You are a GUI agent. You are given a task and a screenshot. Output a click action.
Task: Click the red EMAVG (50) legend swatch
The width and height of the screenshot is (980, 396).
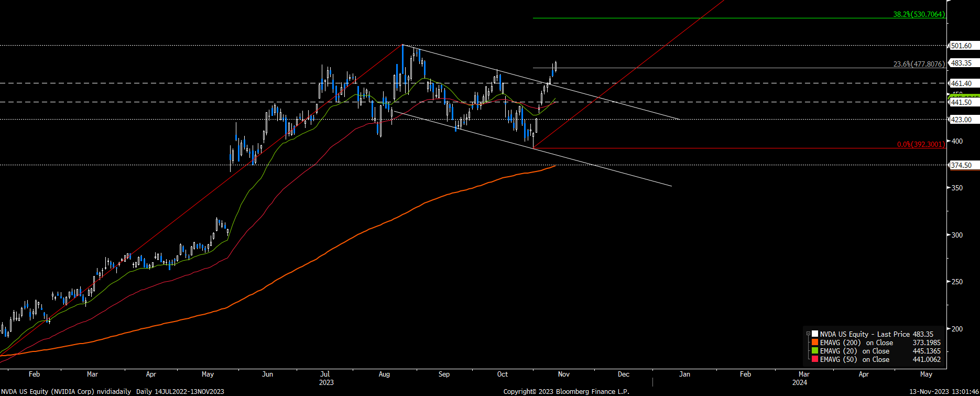[815, 359]
